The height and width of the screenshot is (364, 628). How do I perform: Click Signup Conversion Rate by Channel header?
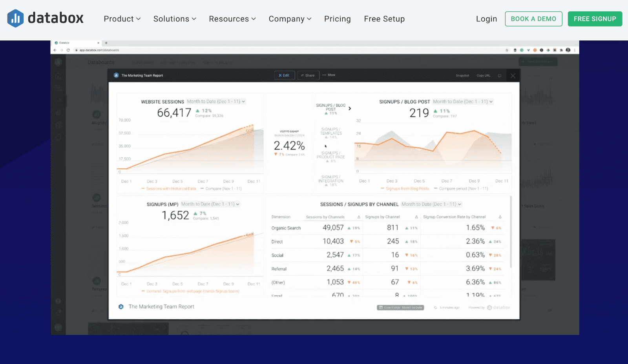tap(454, 217)
